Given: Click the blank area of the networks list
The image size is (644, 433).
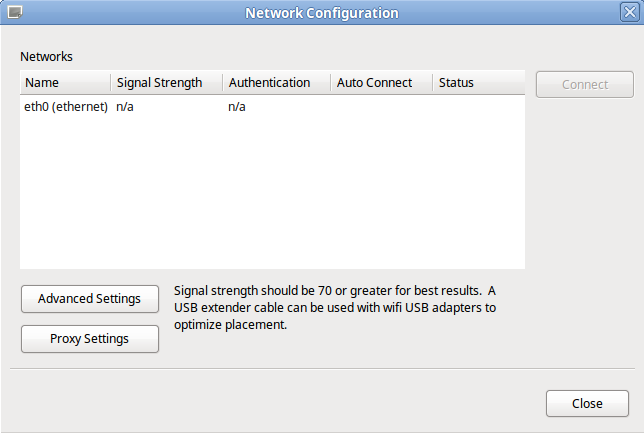Looking at the screenshot, I should point(272,200).
